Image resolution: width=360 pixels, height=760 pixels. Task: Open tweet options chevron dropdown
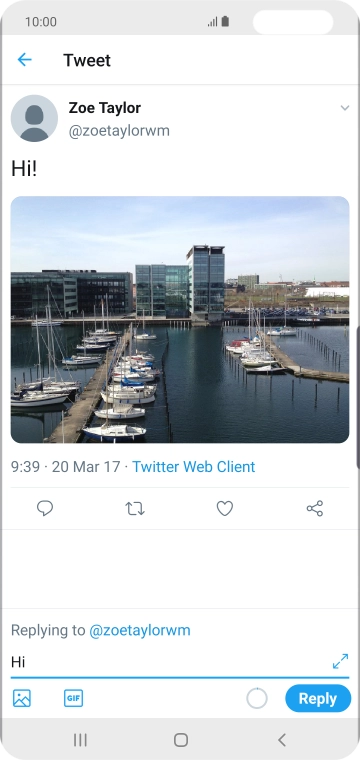pos(345,108)
